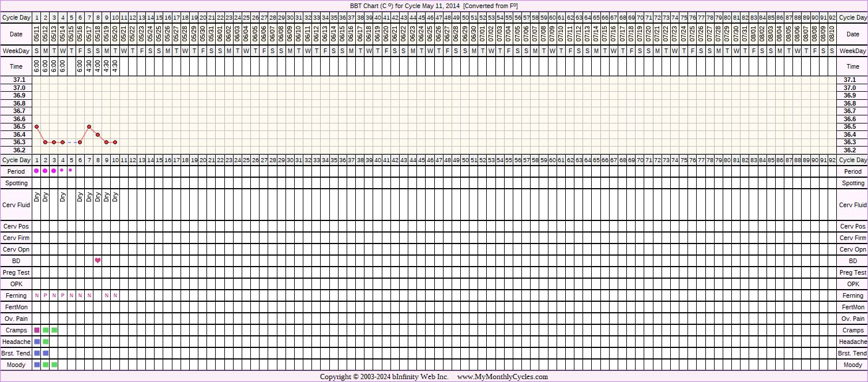The width and height of the screenshot is (868, 382).
Task: Click the temperature point at 36.5 on day 7
Action: [89, 126]
